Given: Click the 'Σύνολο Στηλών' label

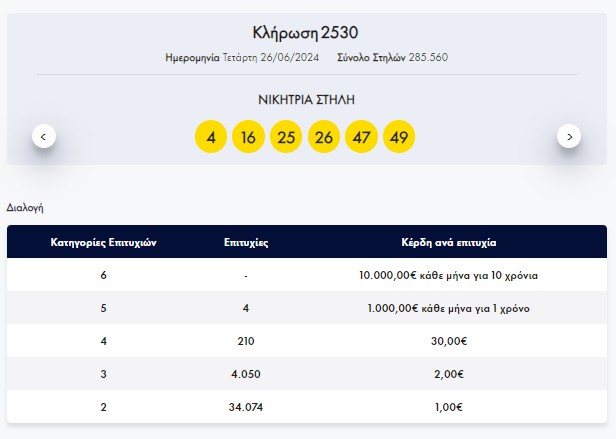Looking at the screenshot, I should point(371,57).
